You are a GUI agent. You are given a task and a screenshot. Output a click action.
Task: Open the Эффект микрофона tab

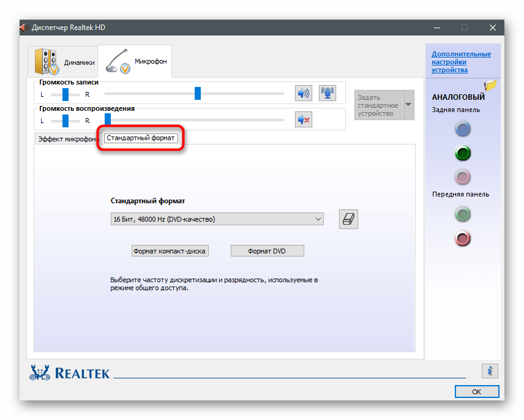coord(67,139)
